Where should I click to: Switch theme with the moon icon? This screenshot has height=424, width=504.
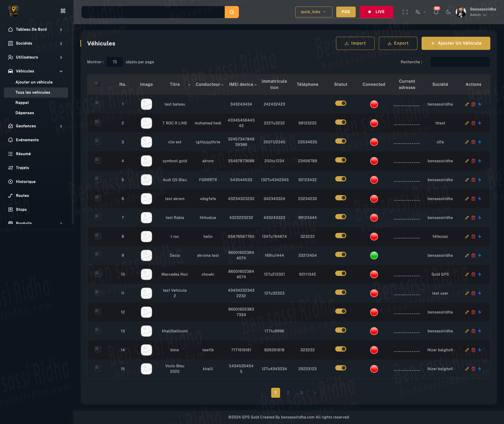click(x=448, y=12)
